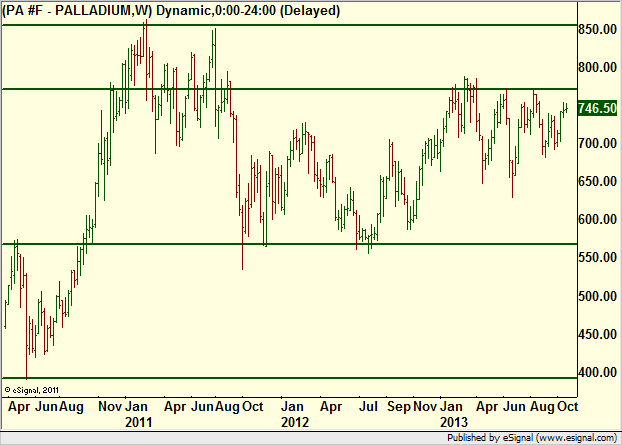The height and width of the screenshot is (445, 622).
Task: Click the 2013 year label on time axis
Action: (x=454, y=422)
